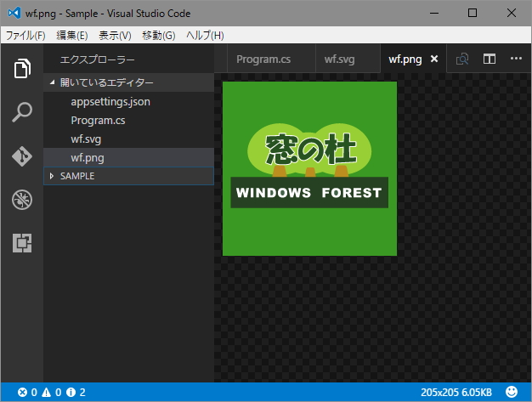
Task: Open the Source Control (Git) view
Action: 22,156
